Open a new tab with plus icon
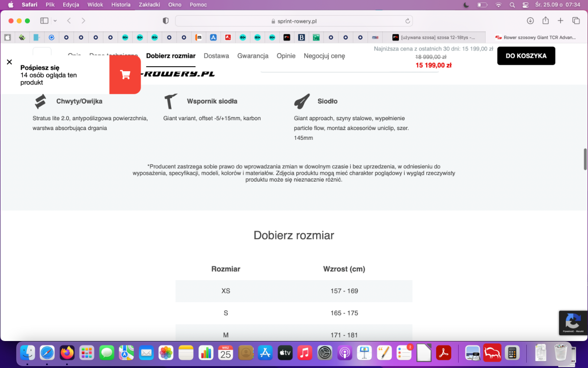The width and height of the screenshot is (588, 368). [x=561, y=21]
